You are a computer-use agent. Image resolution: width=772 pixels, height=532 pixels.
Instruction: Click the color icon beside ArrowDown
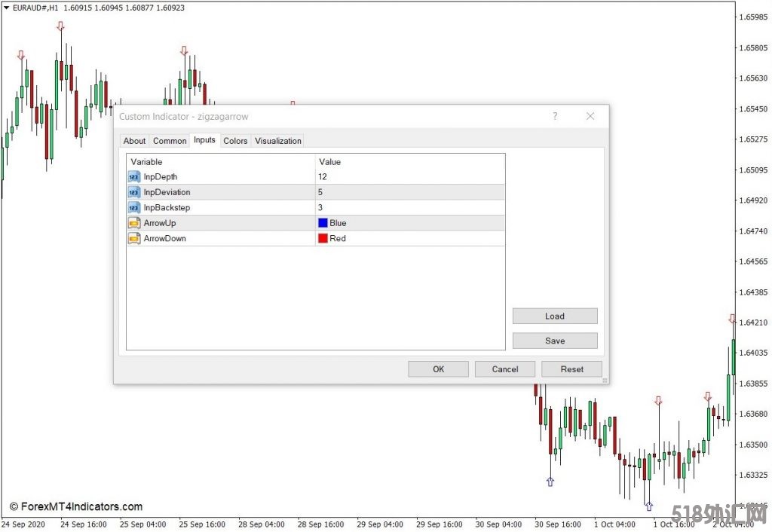(134, 238)
